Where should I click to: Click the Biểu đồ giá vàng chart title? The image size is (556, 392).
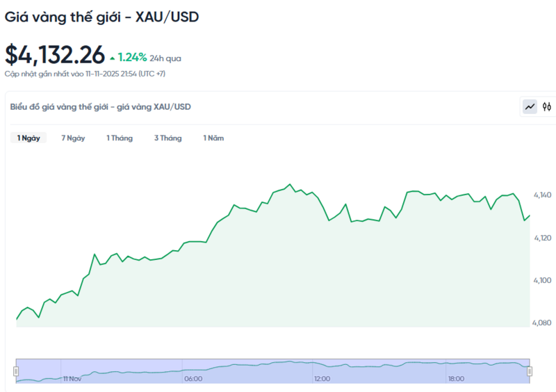click(100, 106)
